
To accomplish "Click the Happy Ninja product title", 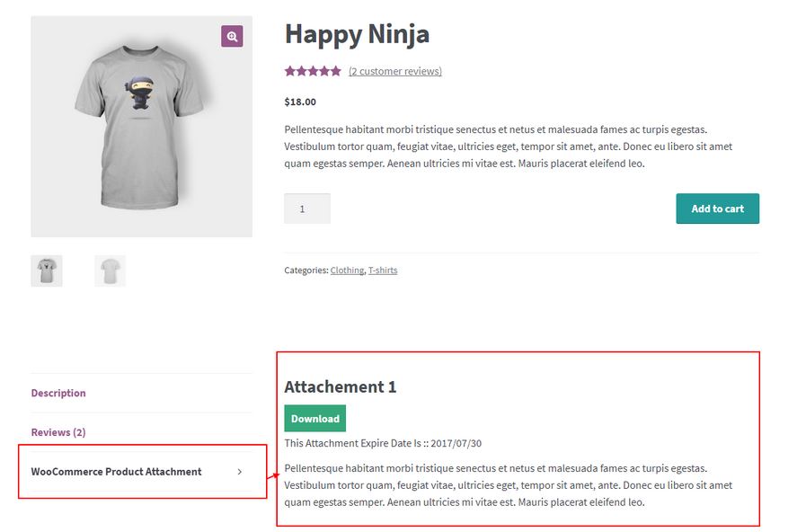I will tap(357, 35).
